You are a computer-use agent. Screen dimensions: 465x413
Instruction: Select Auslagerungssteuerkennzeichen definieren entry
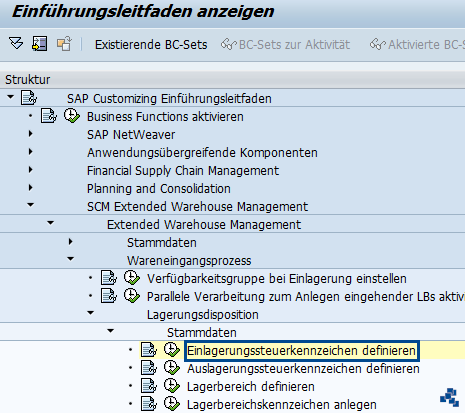(x=303, y=369)
